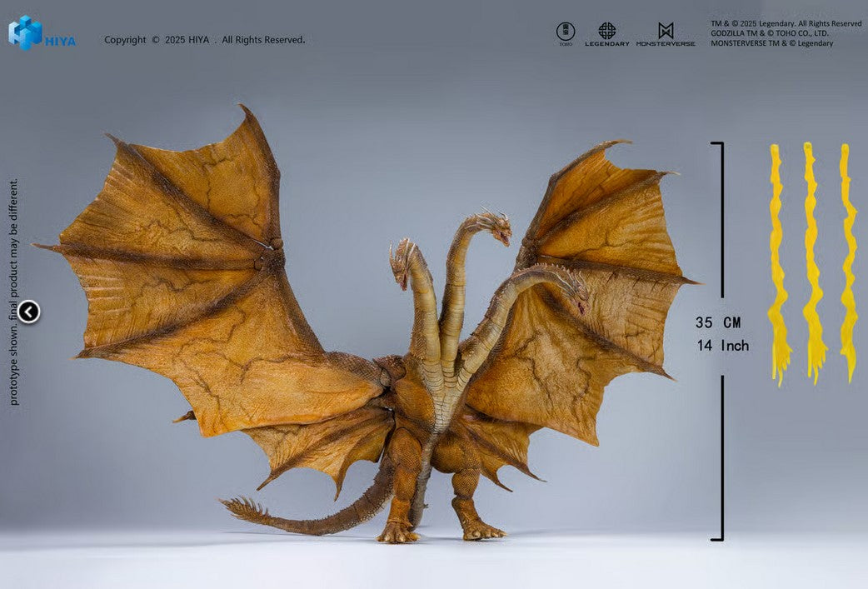Click the 'prototype shown' vertical disclaimer text
Image resolution: width=868 pixels, height=589 pixels.
click(x=14, y=292)
